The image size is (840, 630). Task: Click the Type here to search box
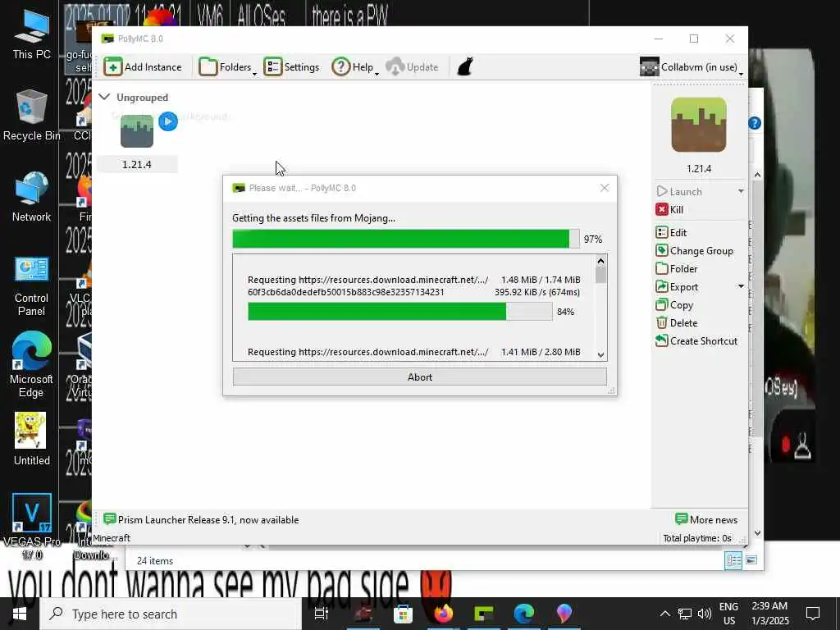tap(171, 614)
